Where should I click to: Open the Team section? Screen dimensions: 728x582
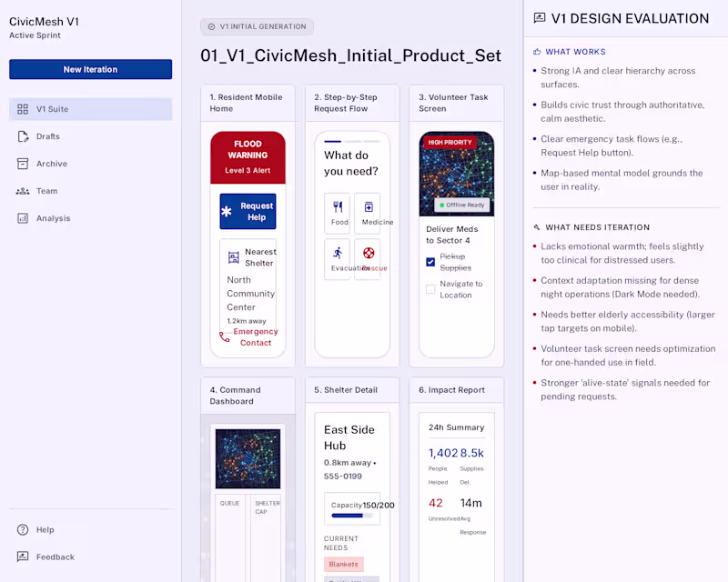tap(90, 191)
